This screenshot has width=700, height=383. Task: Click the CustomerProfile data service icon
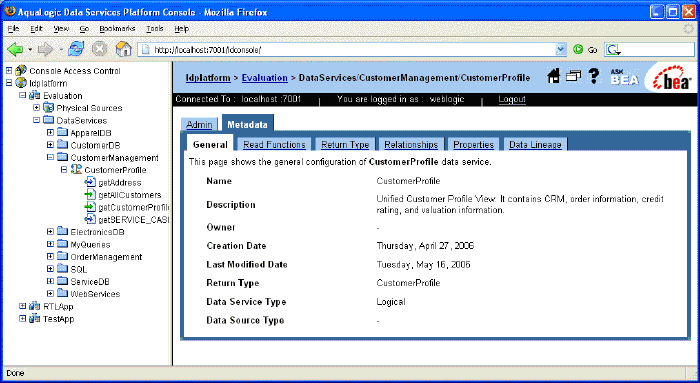pyautogui.click(x=76, y=170)
